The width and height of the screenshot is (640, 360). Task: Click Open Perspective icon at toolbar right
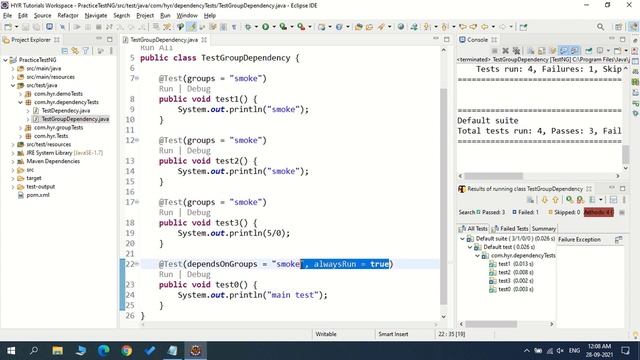[618, 27]
